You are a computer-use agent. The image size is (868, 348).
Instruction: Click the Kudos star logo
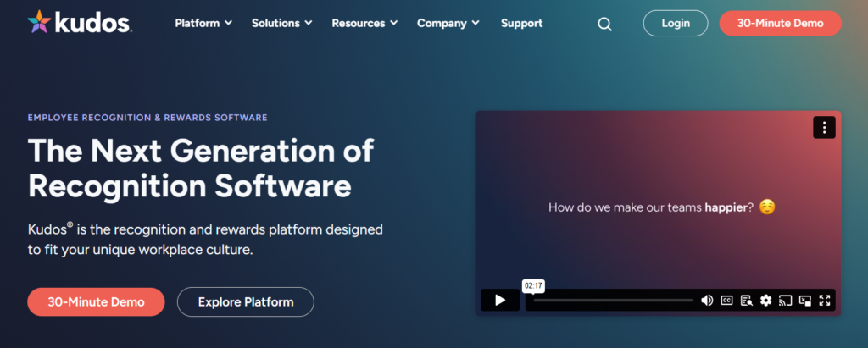(x=40, y=23)
